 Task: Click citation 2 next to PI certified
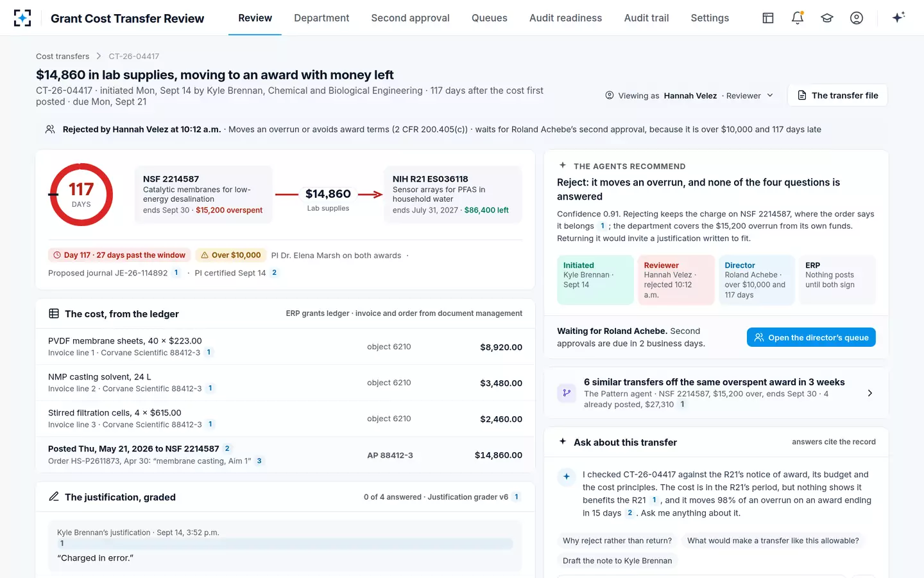coord(274,273)
